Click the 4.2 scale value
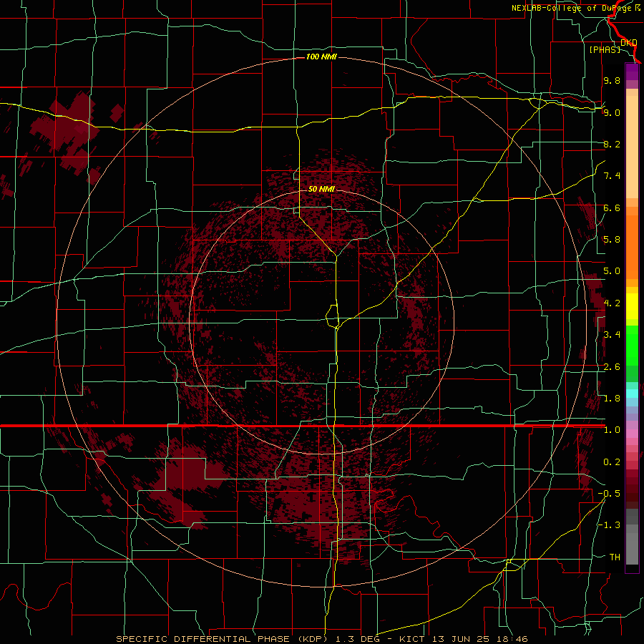Screen dimensions: 644x644 (612, 303)
